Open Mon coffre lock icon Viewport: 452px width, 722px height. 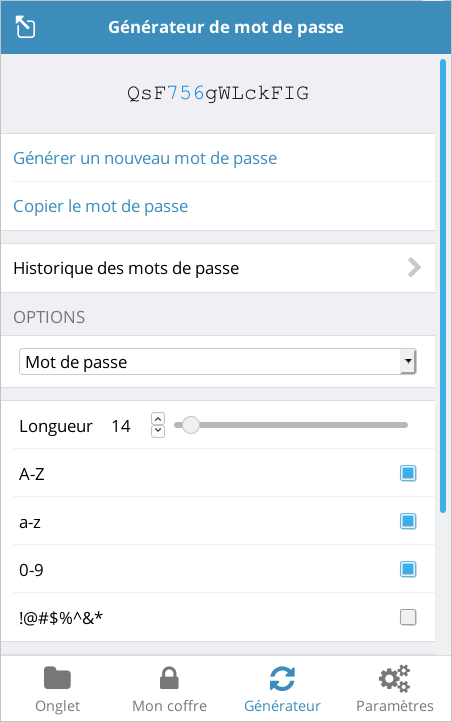pyautogui.click(x=169, y=678)
